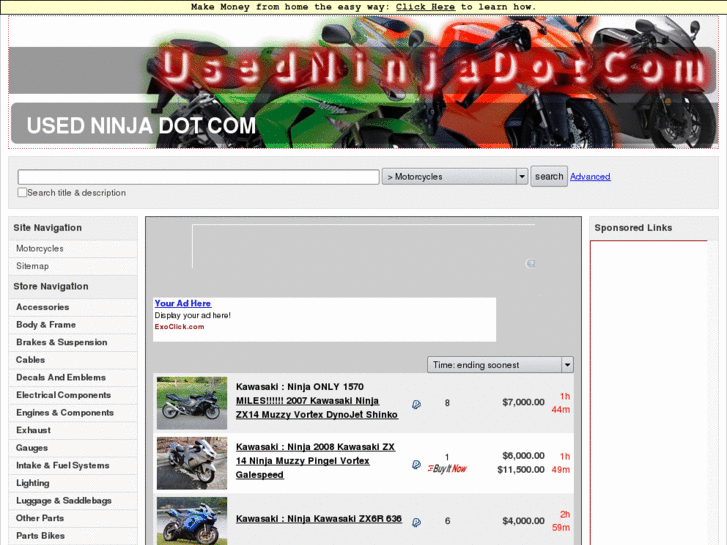Viewport: 727px width, 545px height.
Task: Select the Intake & Fuel Systems category
Action: (x=63, y=466)
